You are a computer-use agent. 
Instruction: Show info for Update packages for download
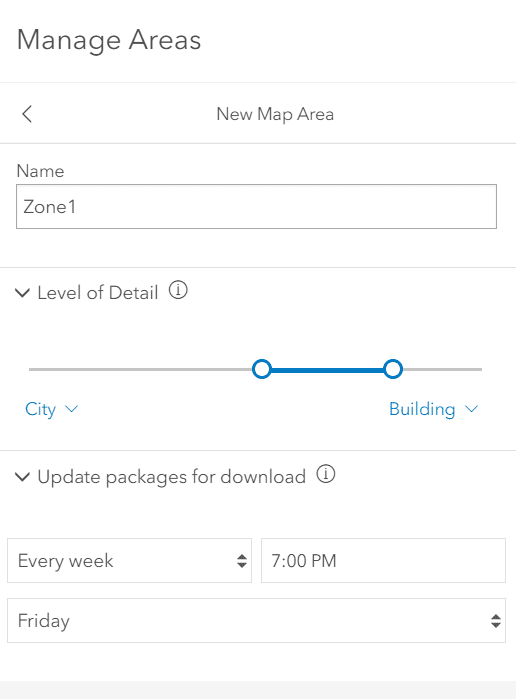tap(326, 474)
